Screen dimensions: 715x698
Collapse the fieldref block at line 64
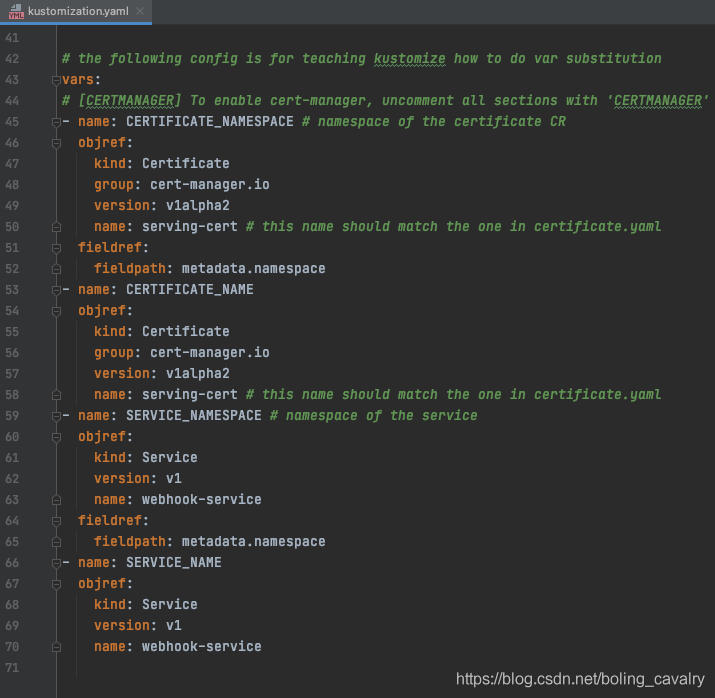point(56,521)
